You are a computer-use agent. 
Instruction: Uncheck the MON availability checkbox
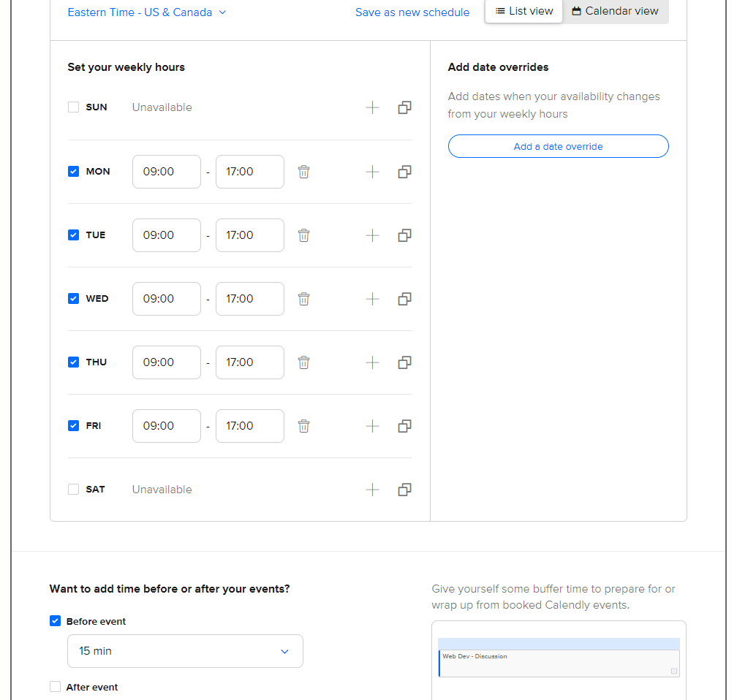coord(73,172)
